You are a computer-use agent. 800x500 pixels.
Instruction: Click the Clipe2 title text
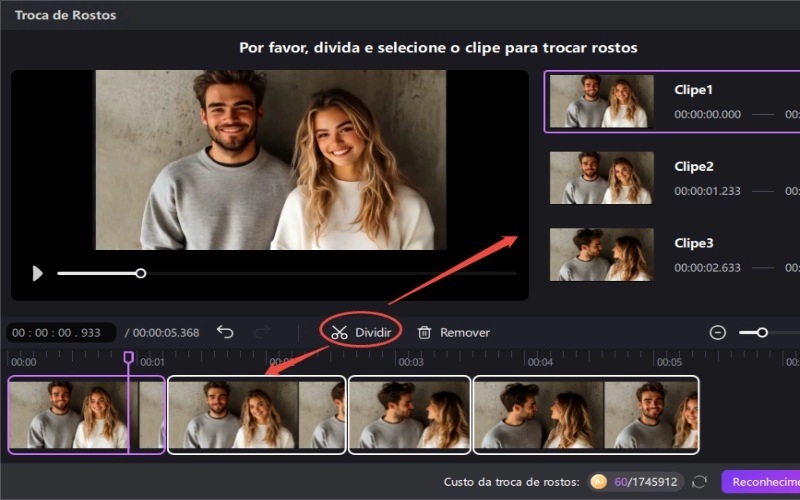click(x=694, y=166)
